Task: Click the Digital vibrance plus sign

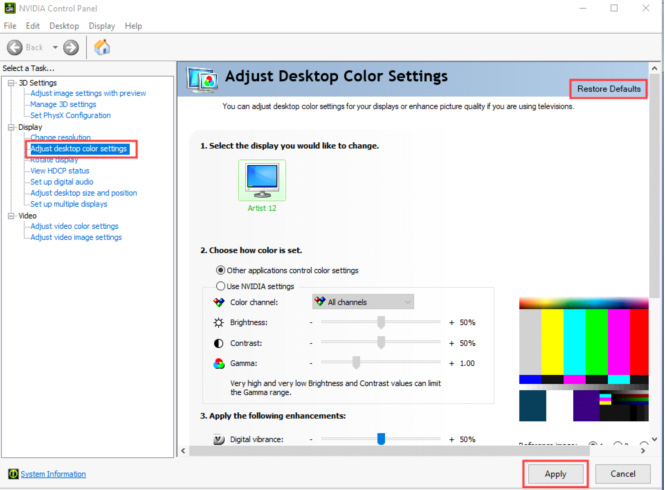Action: click(x=451, y=440)
